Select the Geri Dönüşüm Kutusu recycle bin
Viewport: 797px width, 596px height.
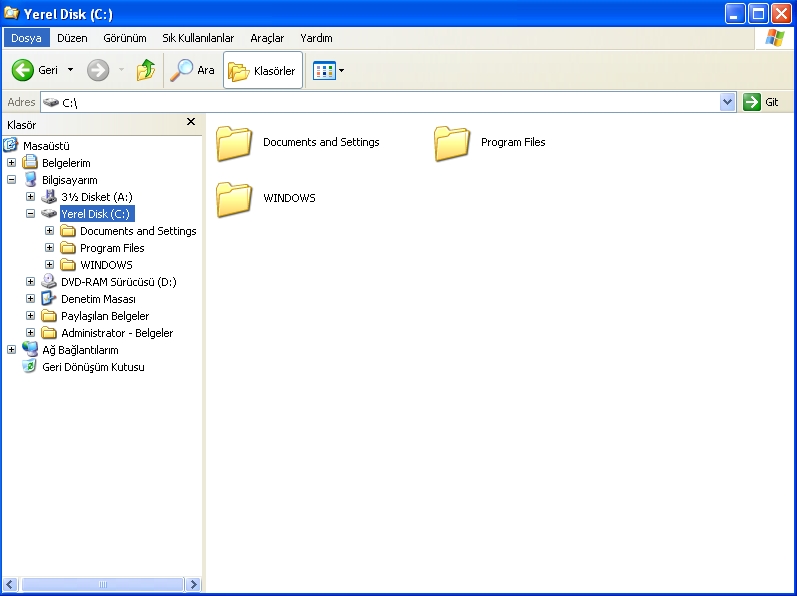click(93, 367)
